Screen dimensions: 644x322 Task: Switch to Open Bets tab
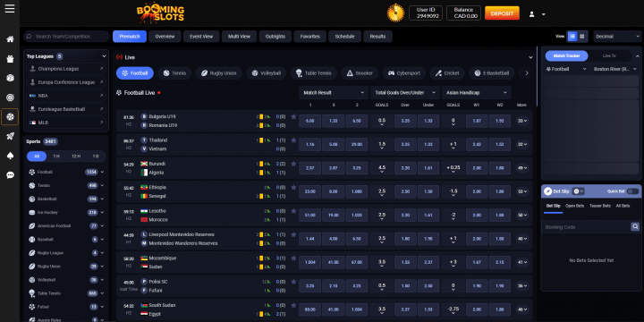coord(574,206)
